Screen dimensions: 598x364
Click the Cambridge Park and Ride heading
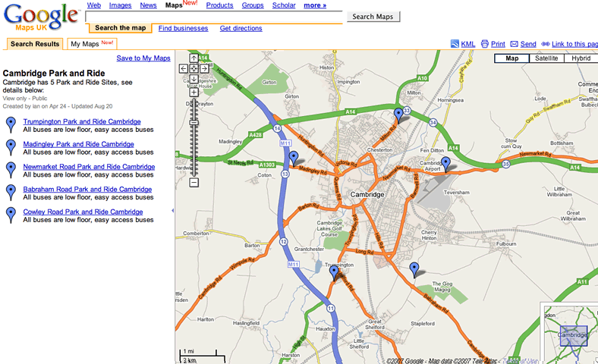point(54,74)
